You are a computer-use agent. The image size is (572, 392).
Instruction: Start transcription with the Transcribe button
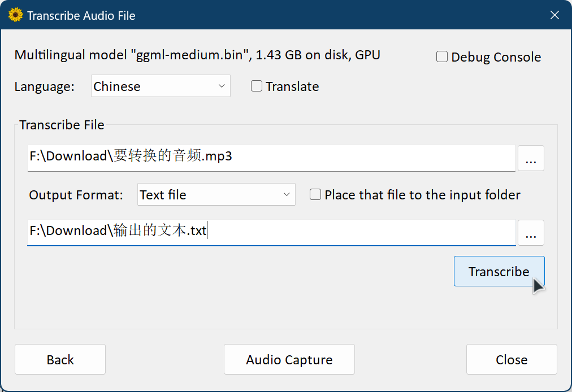coord(499,272)
